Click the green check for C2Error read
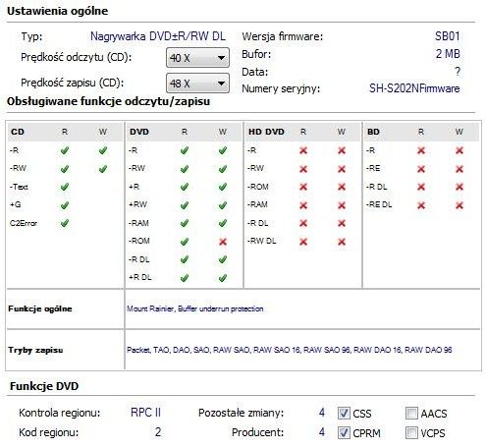The image size is (485, 448). coord(65,223)
